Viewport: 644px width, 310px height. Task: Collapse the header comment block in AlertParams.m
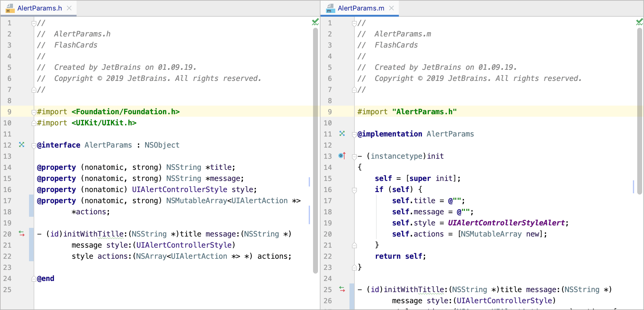(354, 23)
